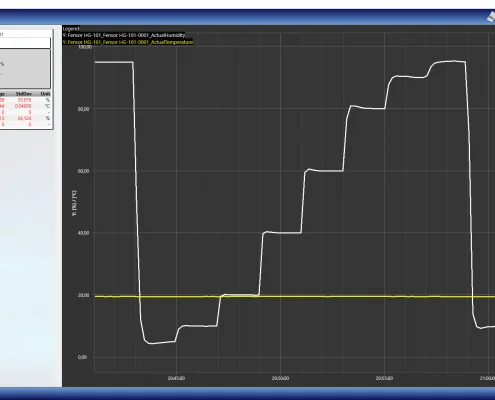Click the icon in the top-right title bar corner
Viewport: 495px width, 400px height.
[x=491, y=17]
